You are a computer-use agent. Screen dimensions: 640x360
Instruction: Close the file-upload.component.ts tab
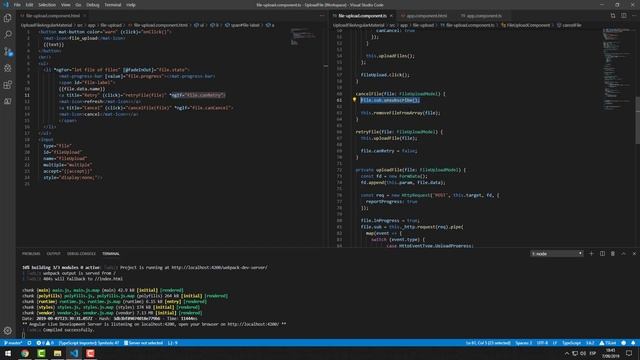[x=391, y=16]
